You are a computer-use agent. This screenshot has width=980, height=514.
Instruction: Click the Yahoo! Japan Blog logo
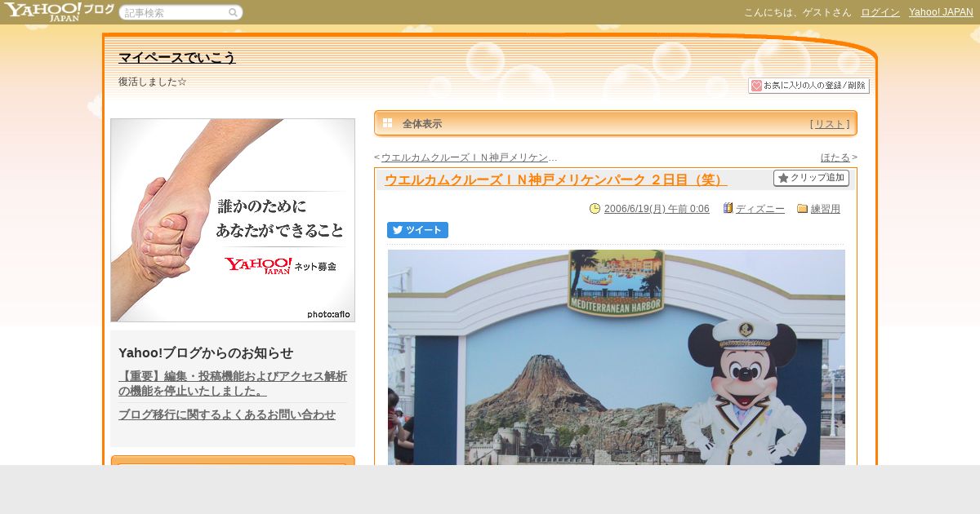pos(59,11)
